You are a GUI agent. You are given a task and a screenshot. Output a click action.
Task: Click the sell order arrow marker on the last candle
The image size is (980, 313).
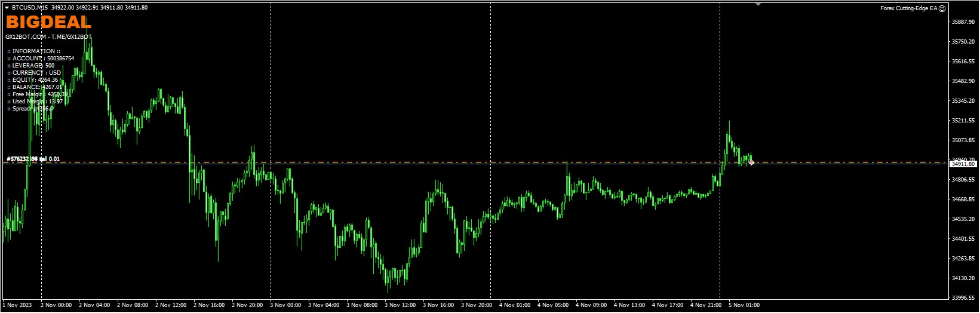751,162
